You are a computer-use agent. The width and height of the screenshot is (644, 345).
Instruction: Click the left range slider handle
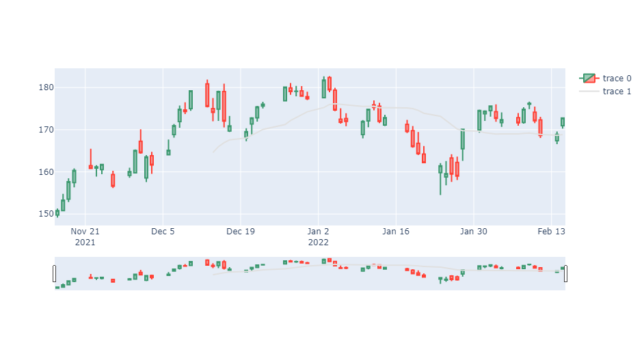(x=54, y=274)
